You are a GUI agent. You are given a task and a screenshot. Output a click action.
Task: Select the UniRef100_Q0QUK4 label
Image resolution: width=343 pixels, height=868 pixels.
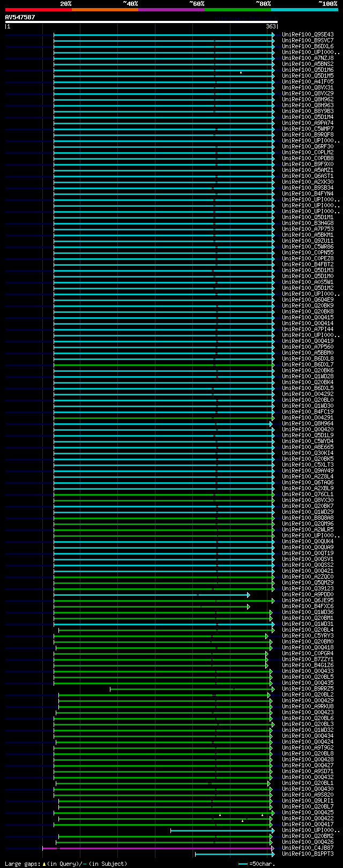308,542
